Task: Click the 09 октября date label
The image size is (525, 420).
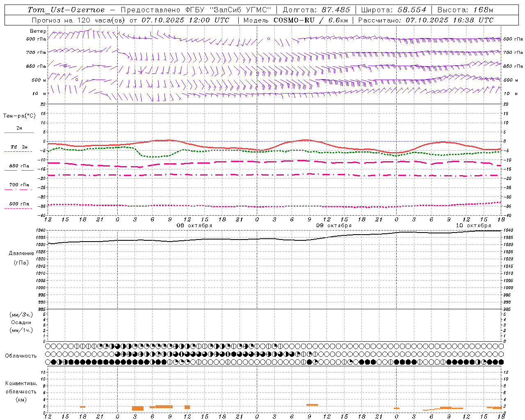Action: click(x=334, y=226)
